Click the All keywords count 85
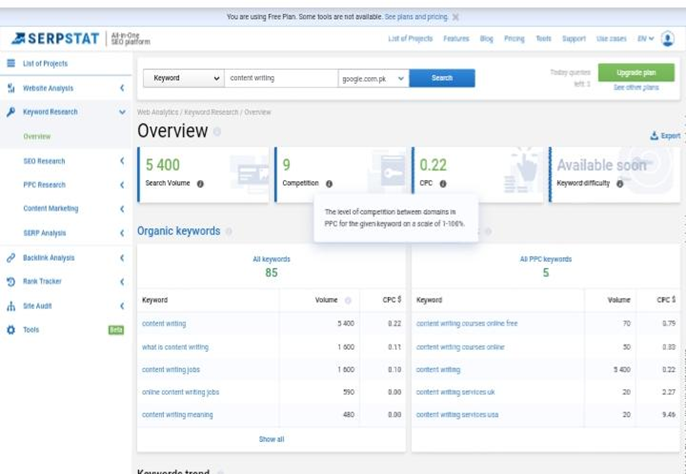Viewport: 686px width, 474px height. click(x=271, y=273)
